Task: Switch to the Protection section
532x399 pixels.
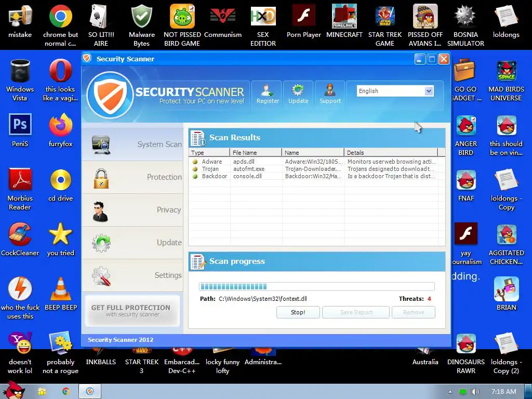Action: [x=132, y=177]
